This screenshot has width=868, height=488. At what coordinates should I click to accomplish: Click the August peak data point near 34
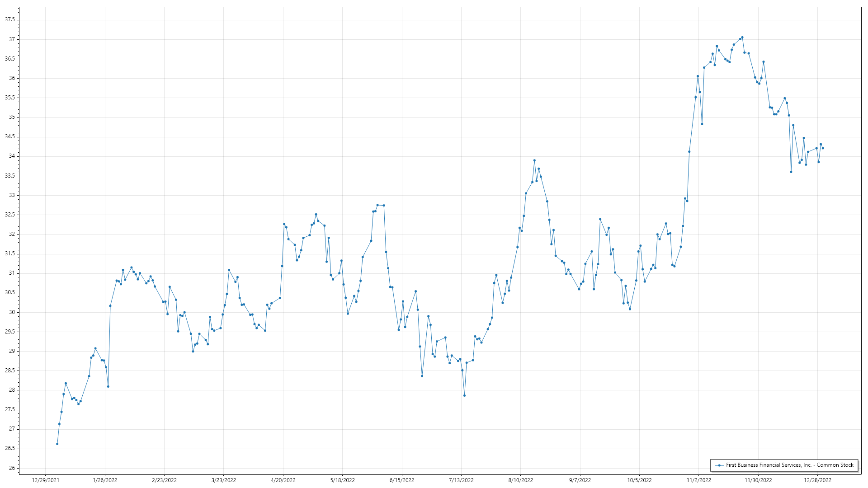534,160
